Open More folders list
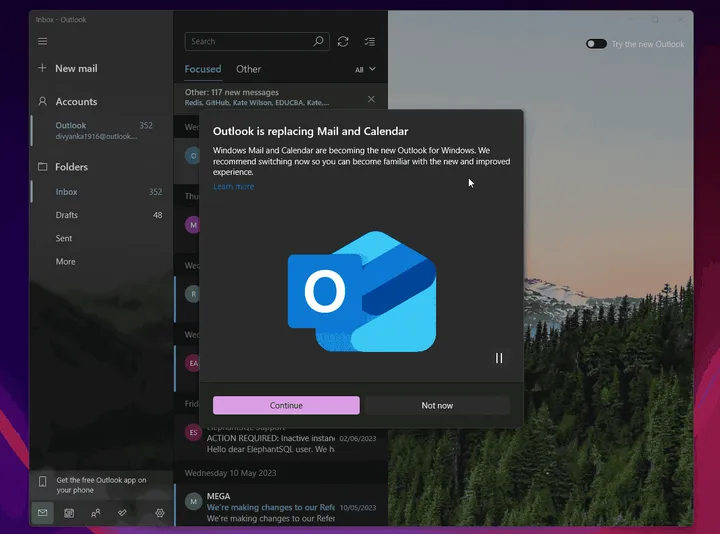The image size is (720, 534). click(65, 262)
